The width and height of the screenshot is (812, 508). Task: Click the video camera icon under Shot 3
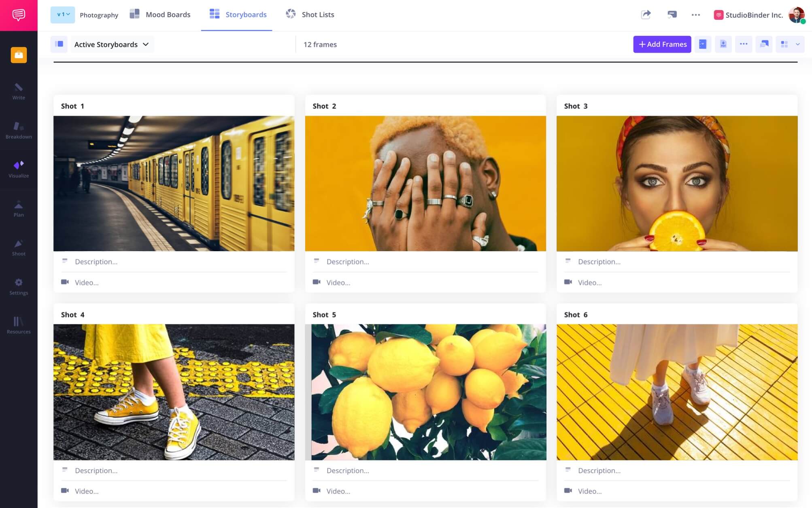(568, 282)
